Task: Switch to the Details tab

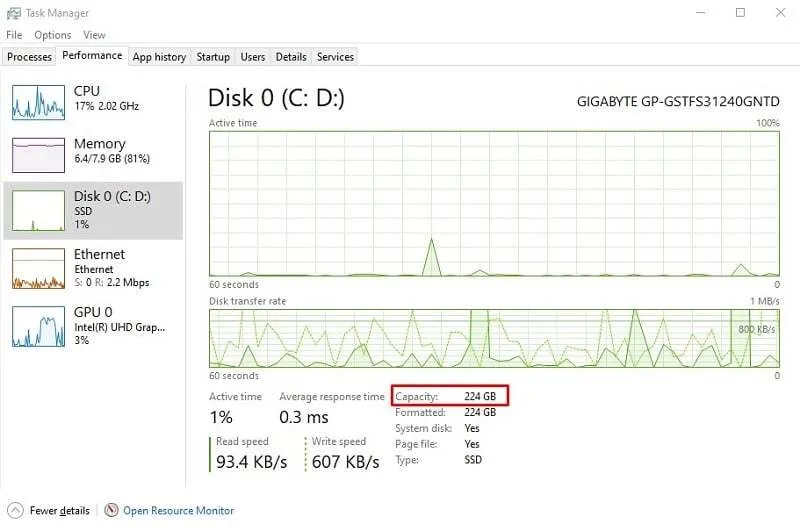Action: click(291, 57)
